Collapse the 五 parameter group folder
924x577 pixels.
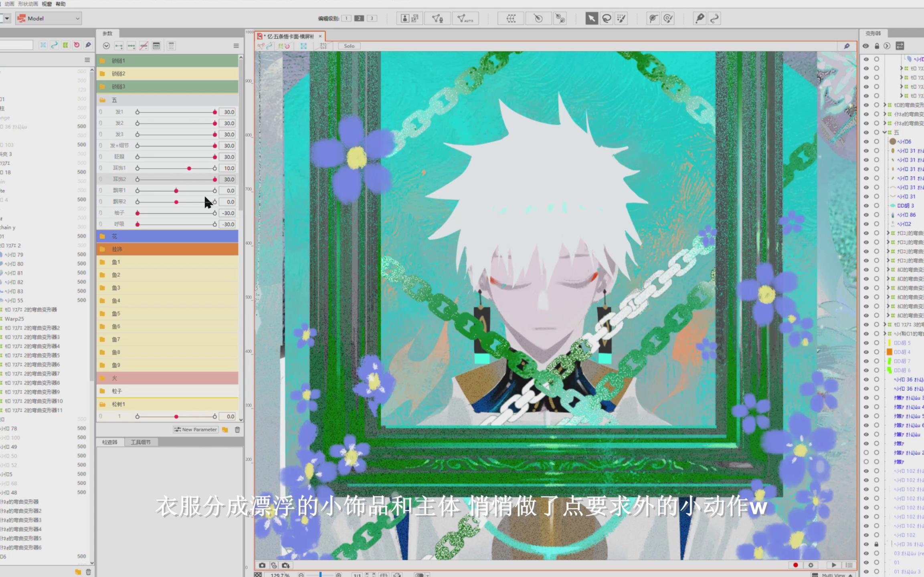click(x=102, y=100)
